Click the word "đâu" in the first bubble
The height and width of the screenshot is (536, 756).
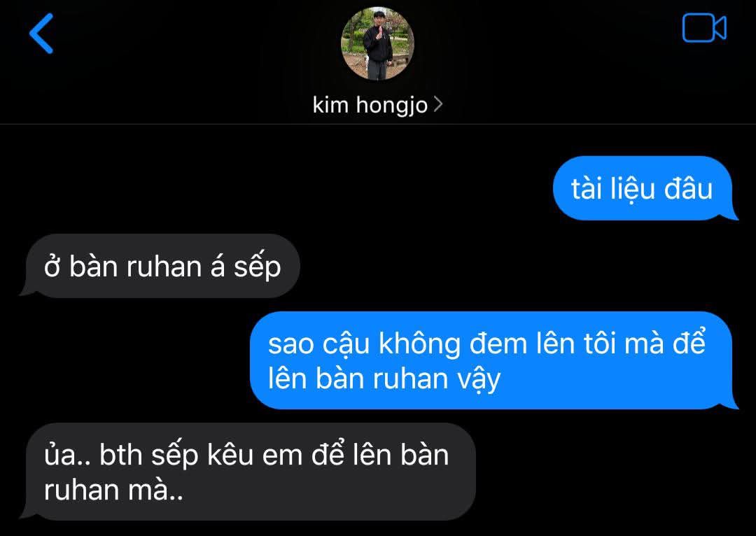pos(689,188)
